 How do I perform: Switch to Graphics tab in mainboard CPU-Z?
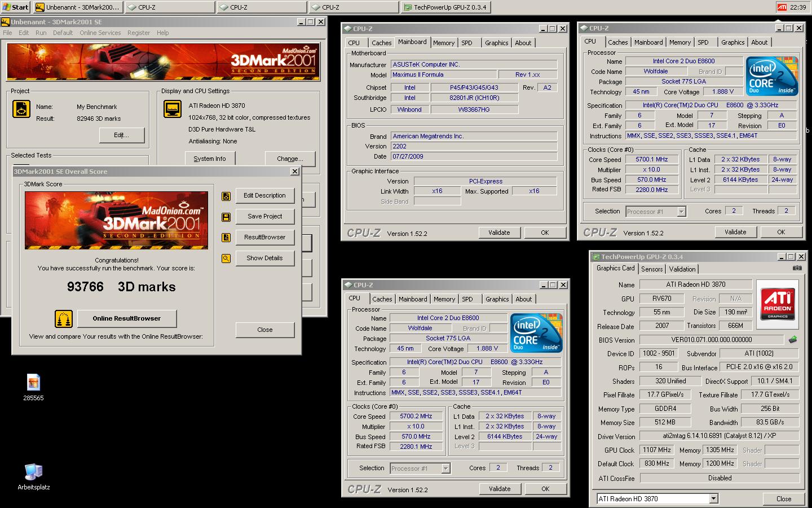click(x=497, y=43)
